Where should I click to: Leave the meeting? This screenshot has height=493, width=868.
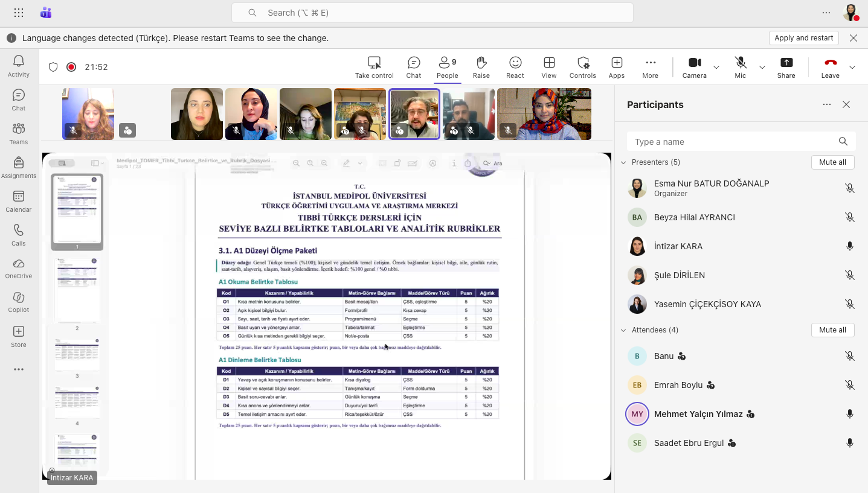tap(831, 68)
